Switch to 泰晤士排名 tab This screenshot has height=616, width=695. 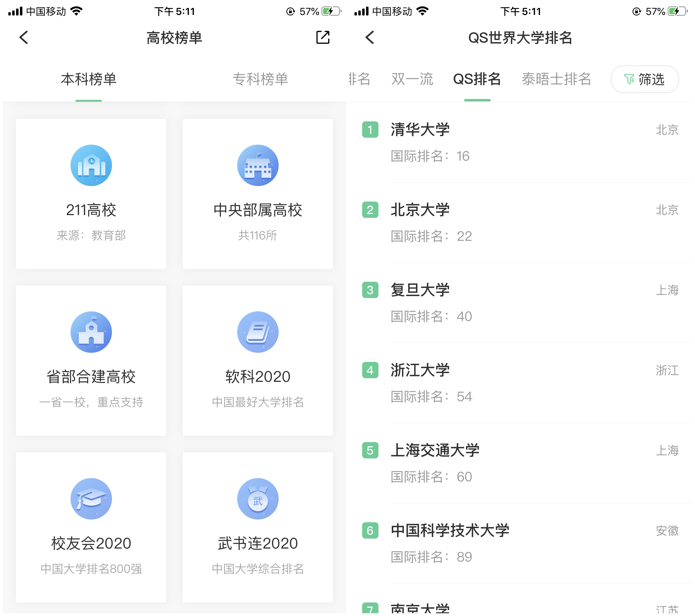coord(556,79)
